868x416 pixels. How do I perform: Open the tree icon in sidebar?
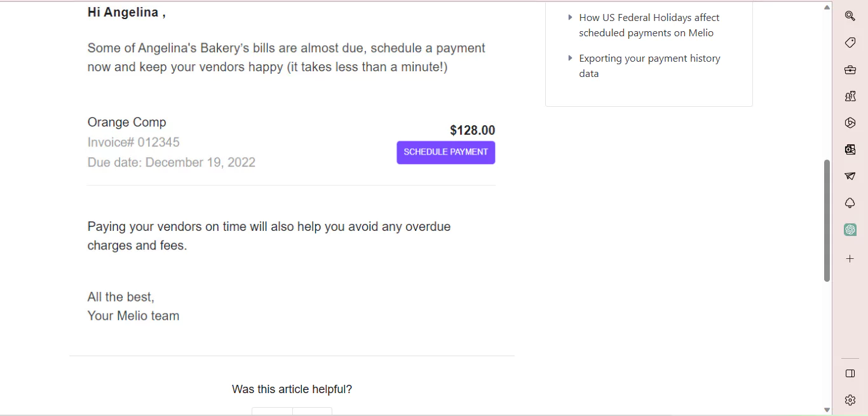[850, 203]
